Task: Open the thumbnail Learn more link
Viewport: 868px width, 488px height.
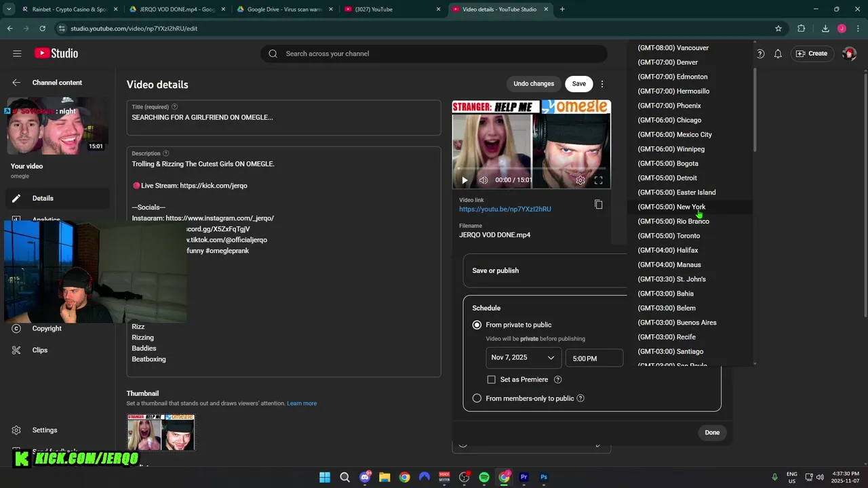Action: tap(302, 404)
